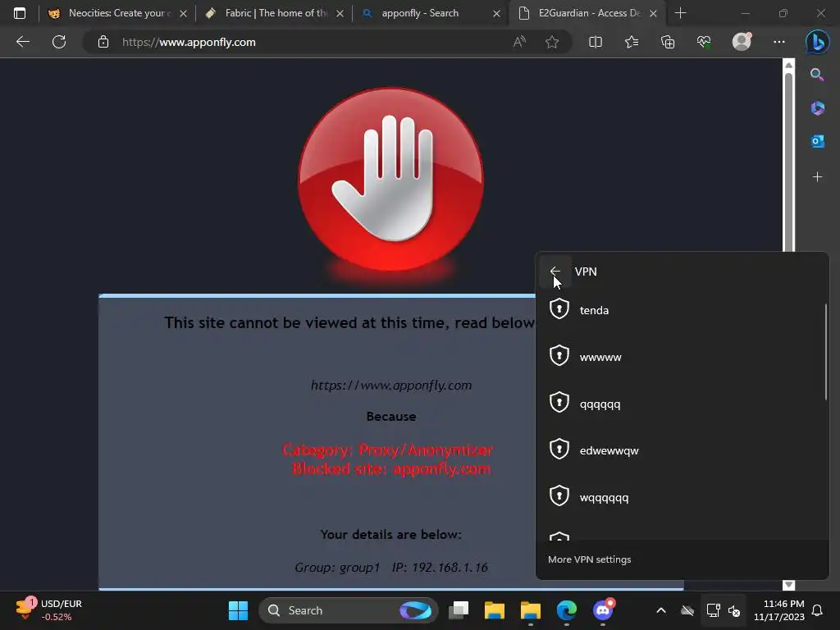Open a new browser tab

[x=680, y=13]
